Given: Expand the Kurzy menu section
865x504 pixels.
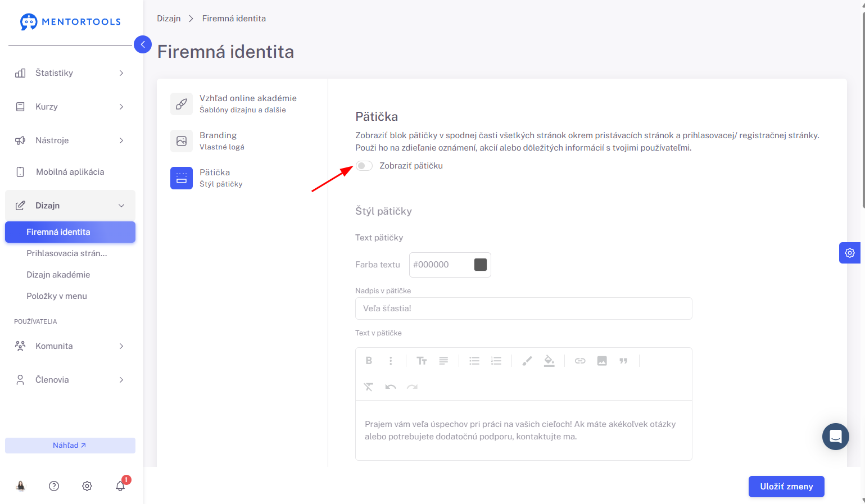Looking at the screenshot, I should tap(70, 107).
